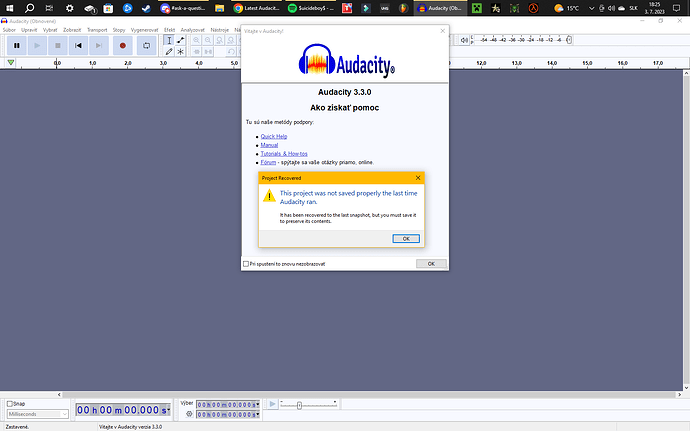Select the Envelope tool

pyautogui.click(x=180, y=40)
